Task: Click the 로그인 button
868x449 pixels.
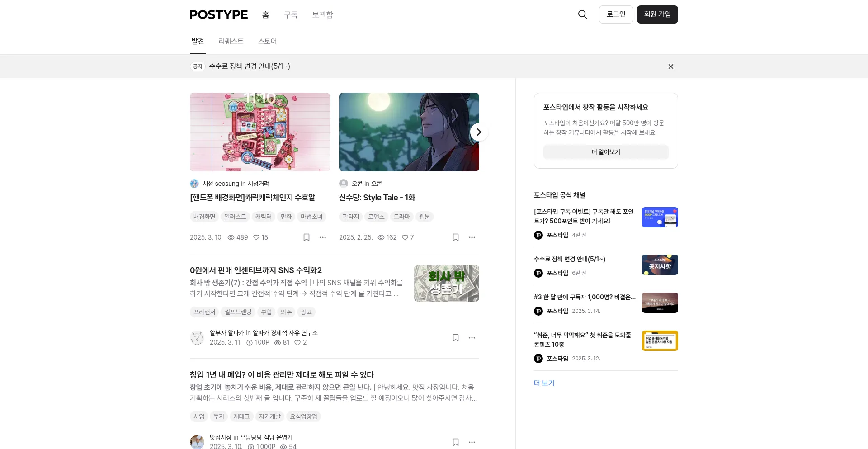Action: tap(616, 14)
